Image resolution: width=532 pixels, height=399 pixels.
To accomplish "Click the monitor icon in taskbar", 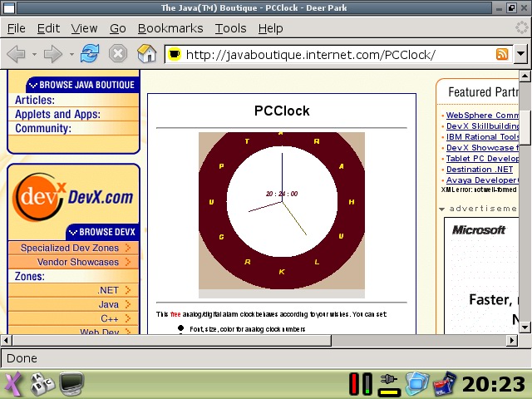I will (x=71, y=383).
